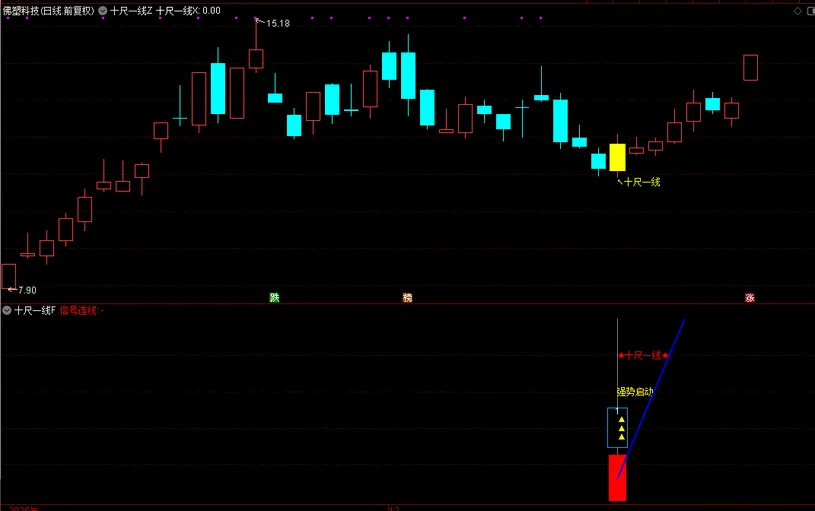The image size is (815, 511).
Task: Expand the main chart indicator dropdown arrow
Action: coord(103,10)
